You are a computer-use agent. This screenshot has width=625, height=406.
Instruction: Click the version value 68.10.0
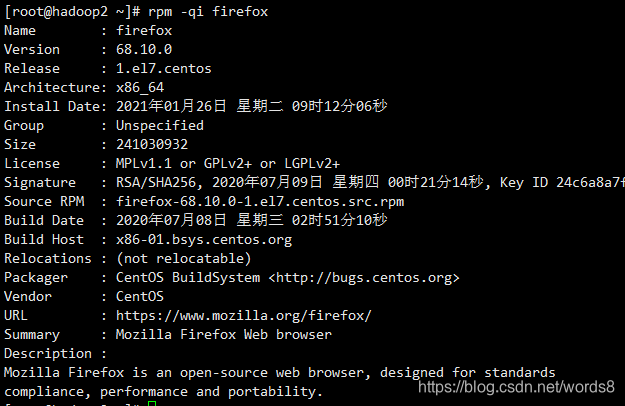coord(144,49)
